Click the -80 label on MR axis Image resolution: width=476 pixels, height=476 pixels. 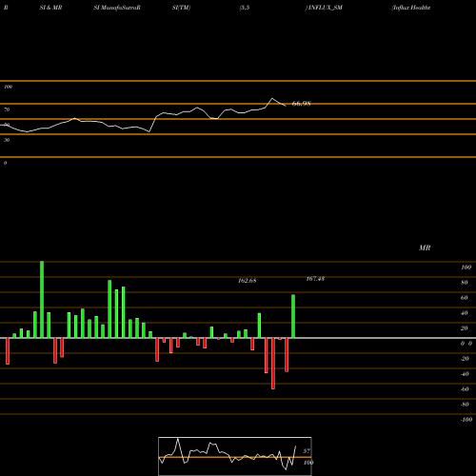pyautogui.click(x=465, y=405)
